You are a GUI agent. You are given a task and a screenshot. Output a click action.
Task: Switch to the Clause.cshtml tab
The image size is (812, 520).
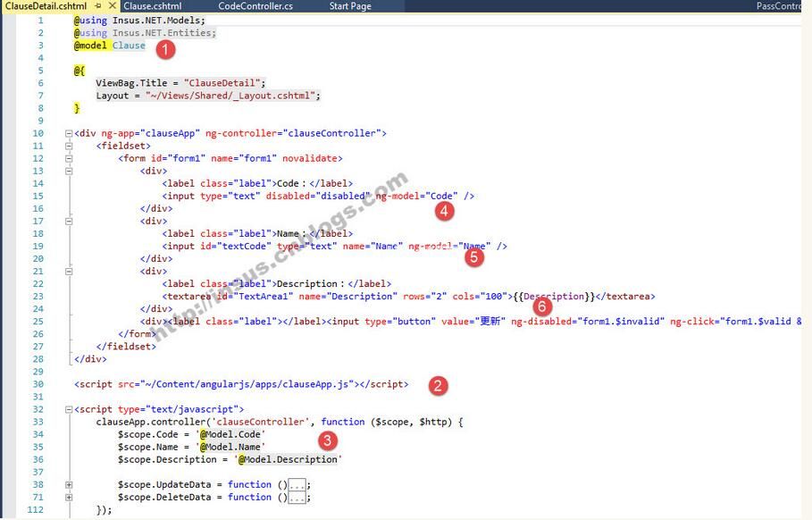[x=152, y=6]
